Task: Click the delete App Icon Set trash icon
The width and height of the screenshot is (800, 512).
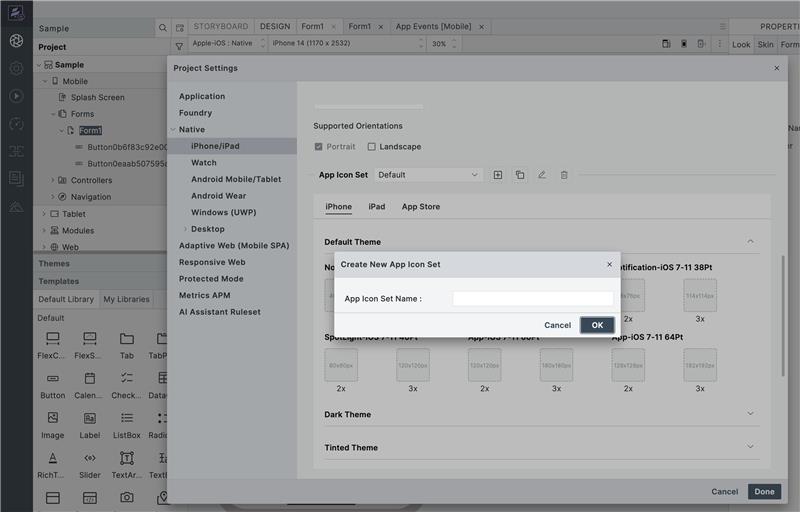Action: (x=564, y=175)
